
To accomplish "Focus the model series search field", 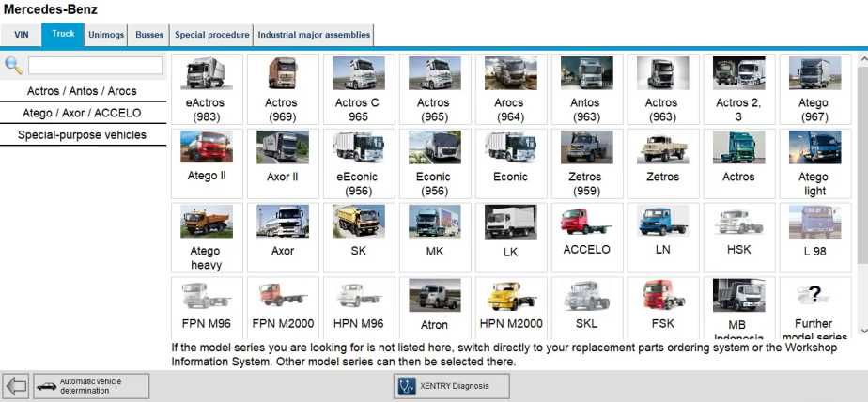I will coord(95,66).
